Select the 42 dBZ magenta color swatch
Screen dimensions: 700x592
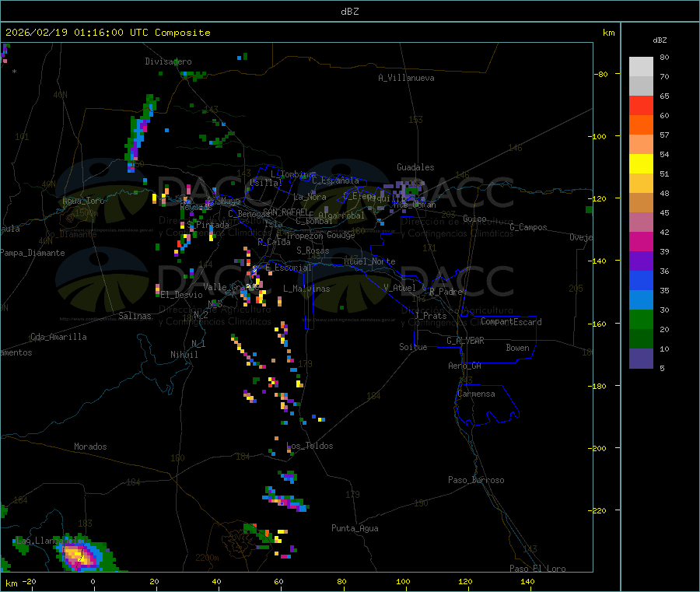pyautogui.click(x=641, y=241)
